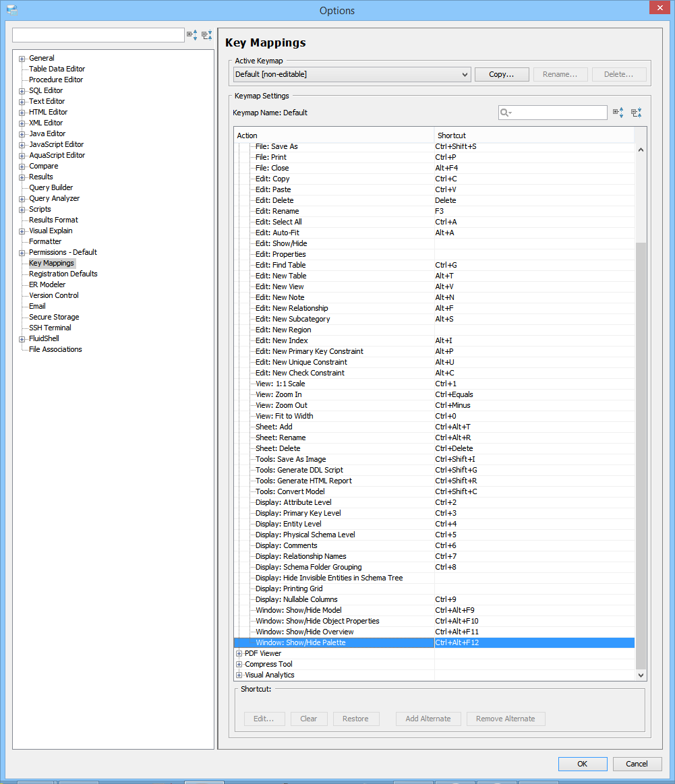Click the keymap list scrollbar thumb

coord(641,456)
